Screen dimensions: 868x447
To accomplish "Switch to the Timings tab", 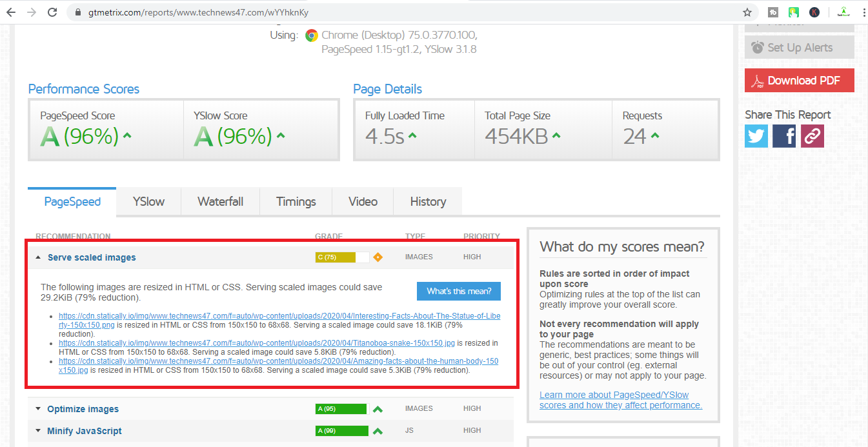I will point(296,202).
